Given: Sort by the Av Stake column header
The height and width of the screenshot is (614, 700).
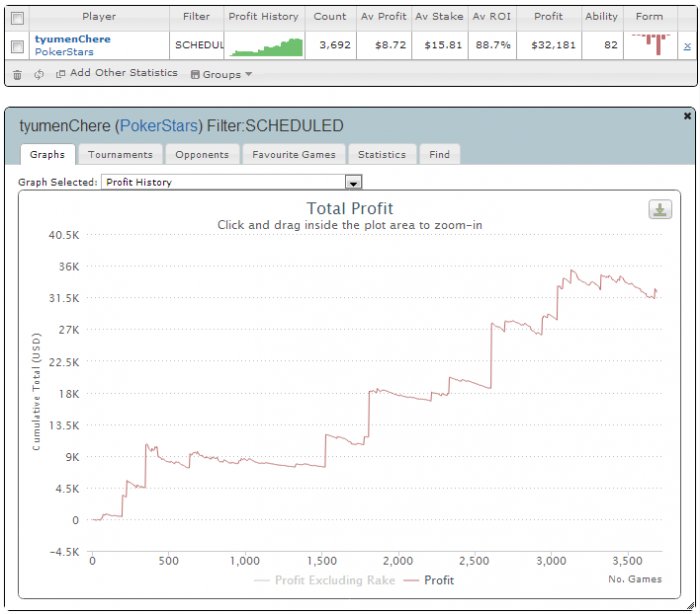Looking at the screenshot, I should coord(439,17).
